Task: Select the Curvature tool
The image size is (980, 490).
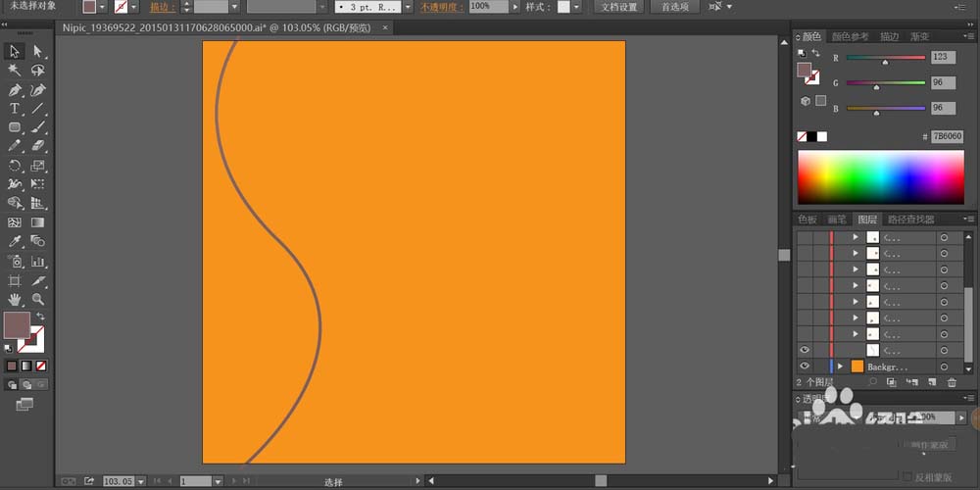Action: pos(38,90)
